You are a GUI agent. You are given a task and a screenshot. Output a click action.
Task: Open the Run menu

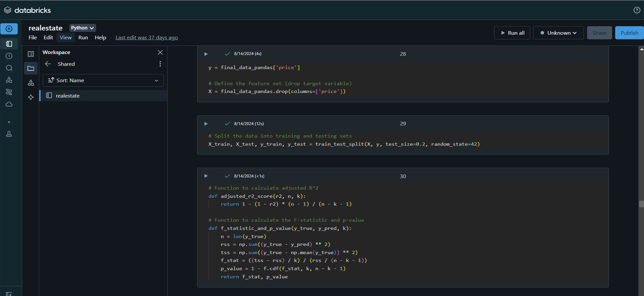pyautogui.click(x=83, y=37)
